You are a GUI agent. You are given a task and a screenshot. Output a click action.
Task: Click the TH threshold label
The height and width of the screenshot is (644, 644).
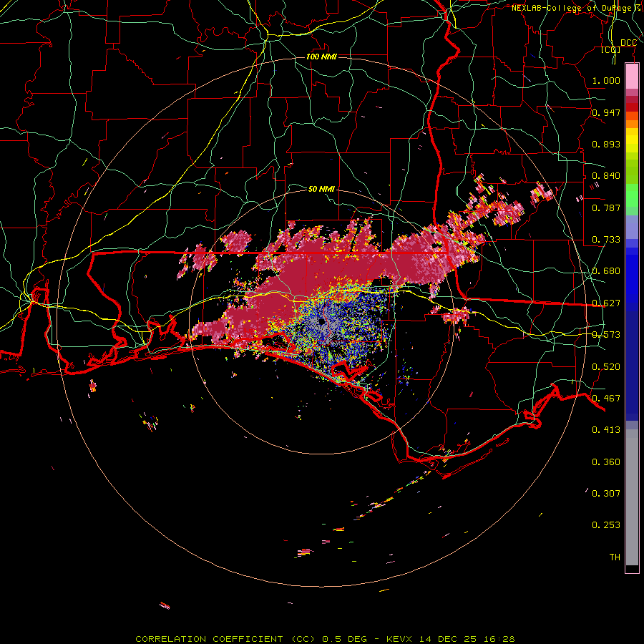(x=615, y=557)
